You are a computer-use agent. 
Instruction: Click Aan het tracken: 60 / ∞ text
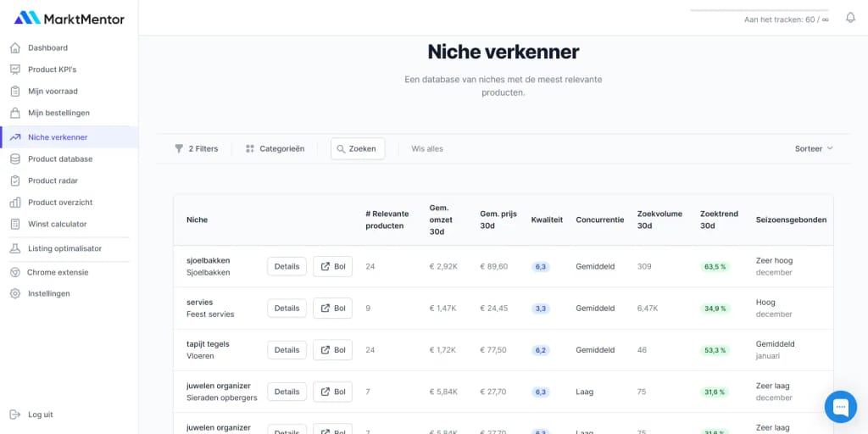point(787,19)
